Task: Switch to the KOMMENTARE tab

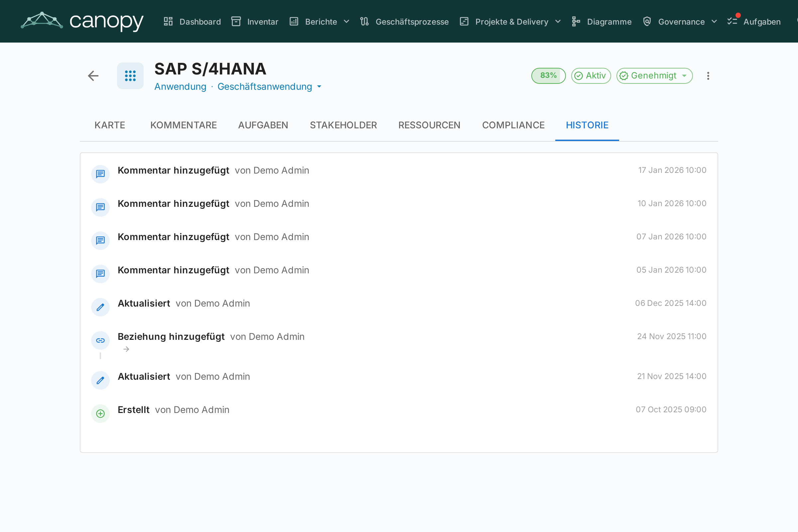Action: (184, 125)
